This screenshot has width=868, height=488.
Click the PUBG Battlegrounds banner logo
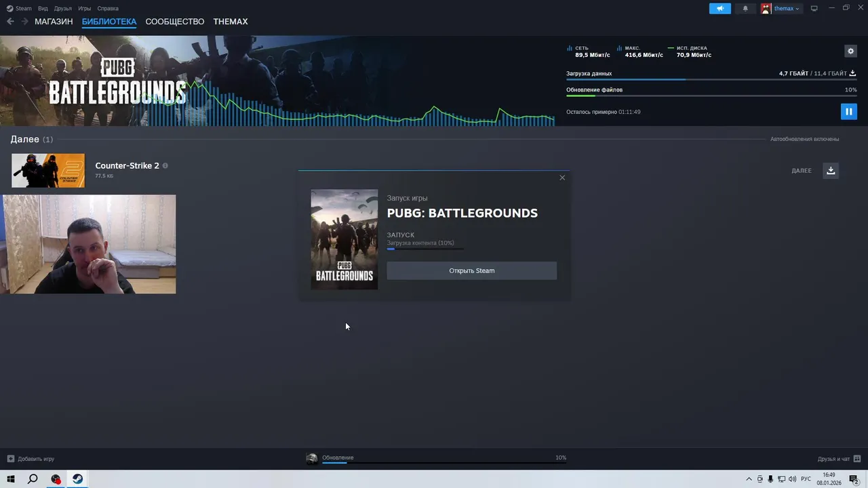pyautogui.click(x=117, y=82)
